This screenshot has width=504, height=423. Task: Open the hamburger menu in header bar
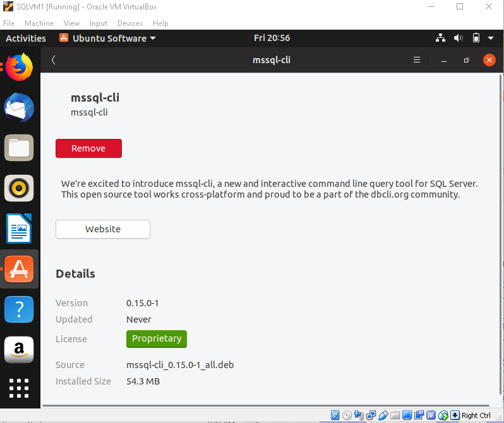(x=417, y=60)
